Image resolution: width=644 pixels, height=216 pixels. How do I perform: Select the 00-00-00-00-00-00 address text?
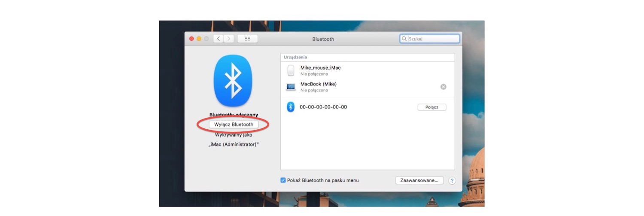click(323, 107)
